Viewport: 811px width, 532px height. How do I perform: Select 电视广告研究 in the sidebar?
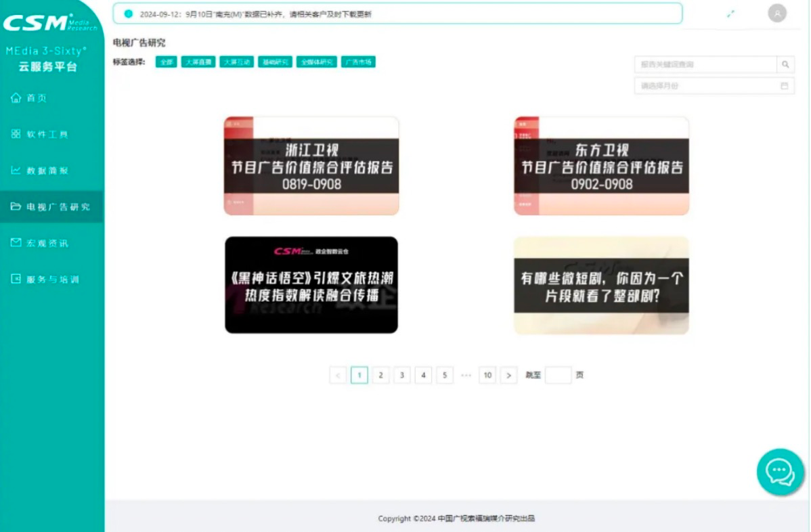[51, 206]
